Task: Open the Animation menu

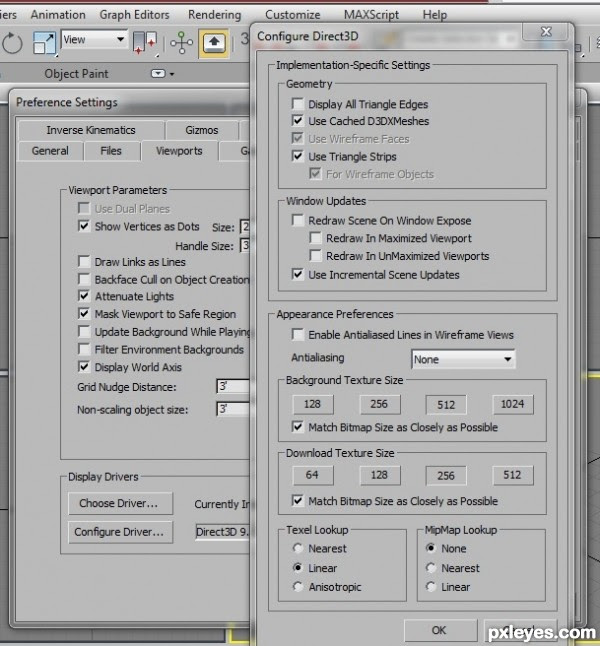Action: (x=58, y=15)
